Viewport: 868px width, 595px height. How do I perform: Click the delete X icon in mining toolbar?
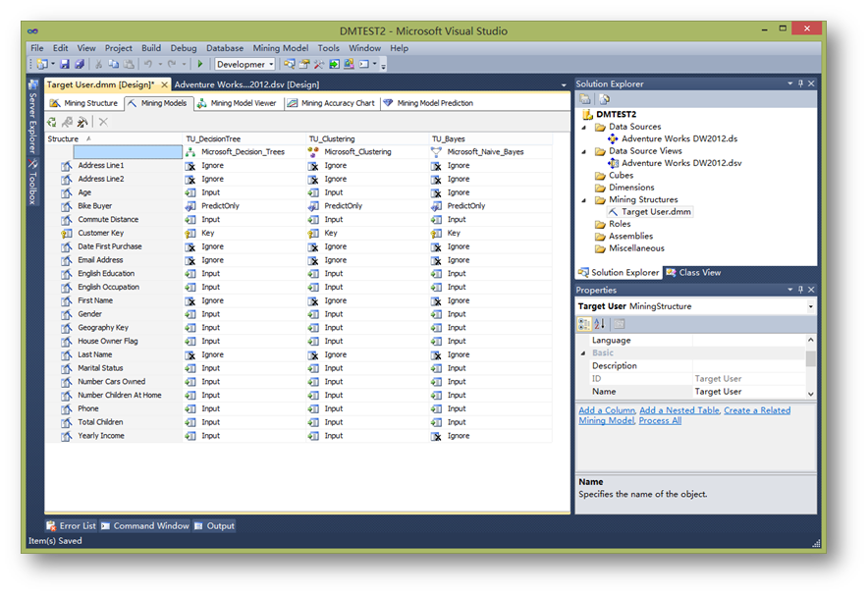(x=103, y=122)
